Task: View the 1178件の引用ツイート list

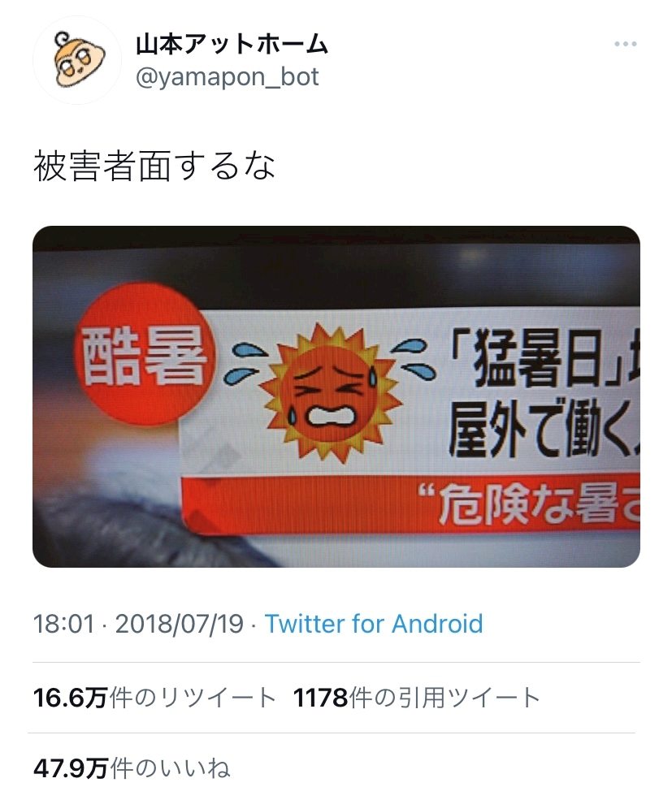Action: coord(417,698)
